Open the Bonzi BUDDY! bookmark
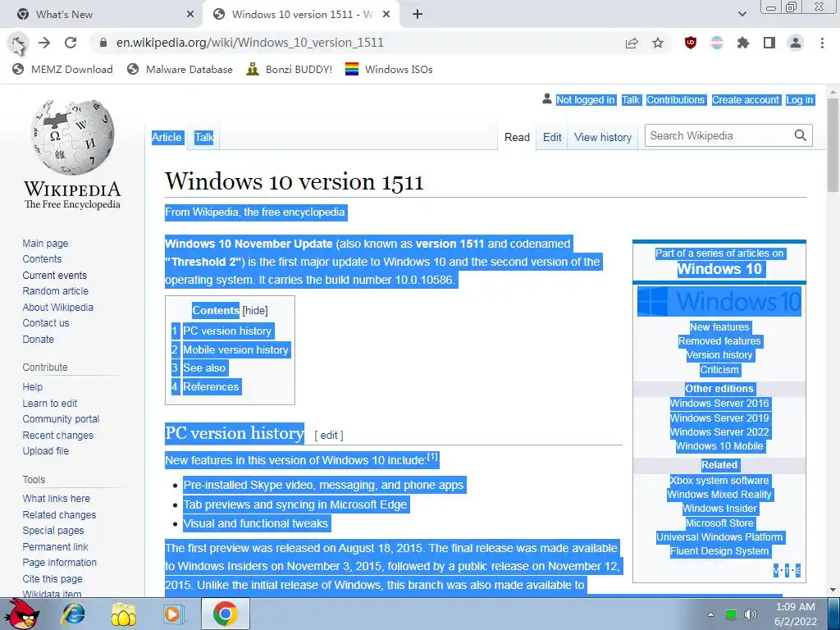Screen dimensions: 840x630 click(x=290, y=69)
